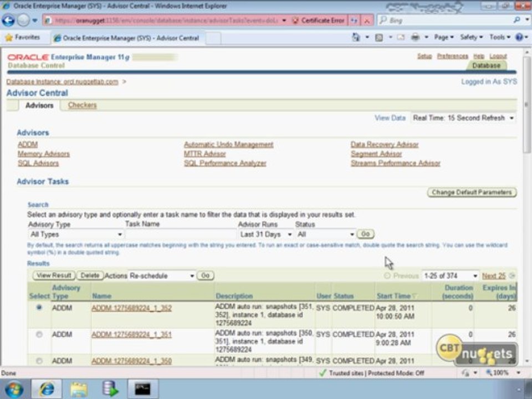Click the Database Instance breadcrumb link
Image resolution: width=532 pixels, height=399 pixels.
(63, 82)
